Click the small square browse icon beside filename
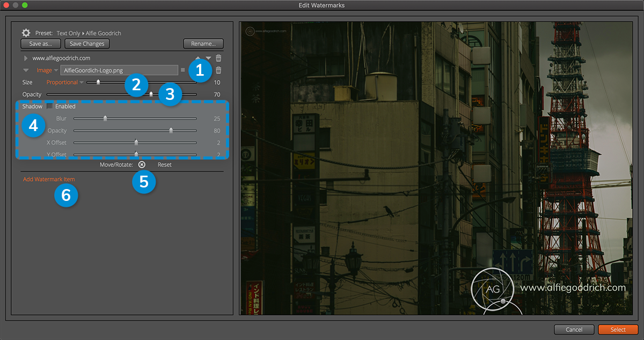 point(183,70)
